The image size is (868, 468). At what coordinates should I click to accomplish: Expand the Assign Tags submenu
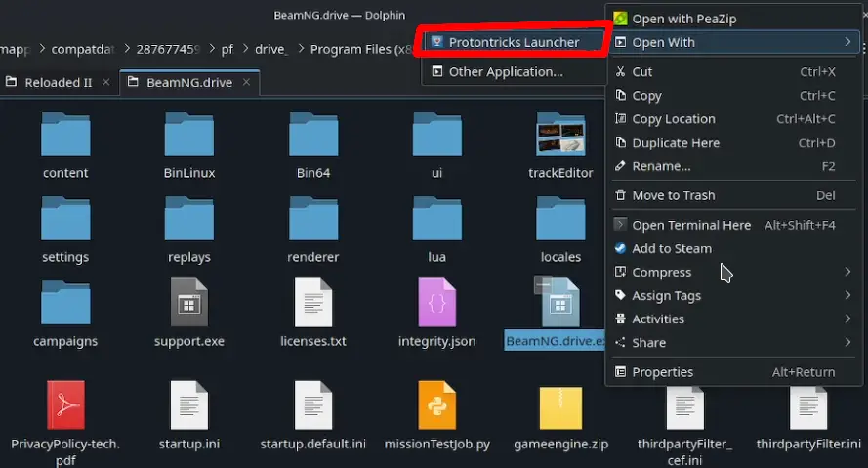[736, 296]
